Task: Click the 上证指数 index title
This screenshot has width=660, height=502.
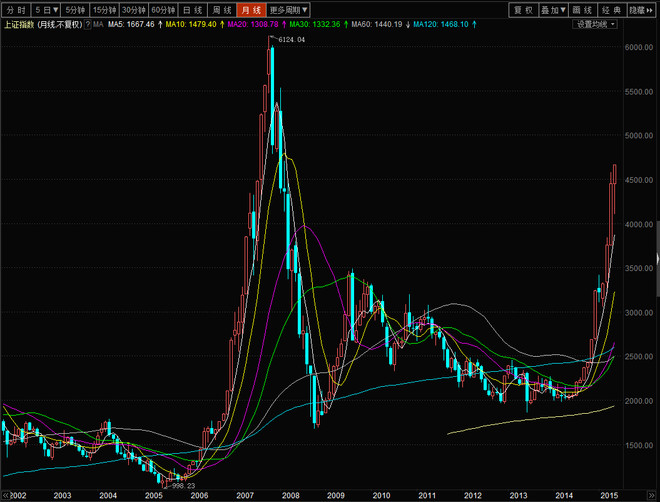Action: click(19, 24)
